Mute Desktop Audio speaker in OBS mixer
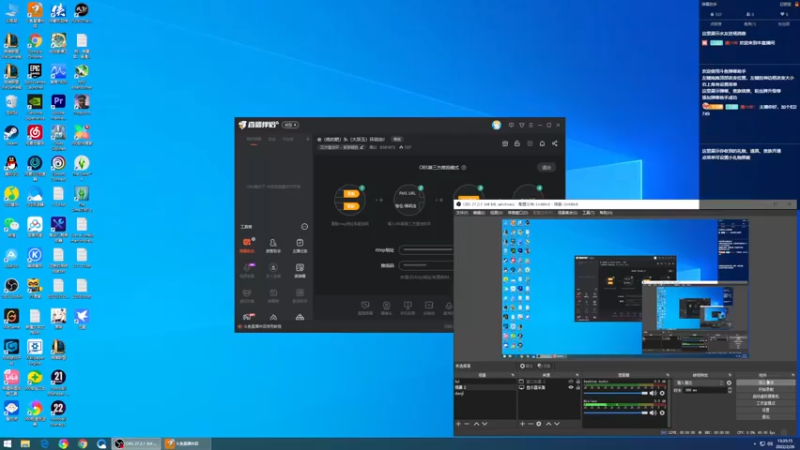The image size is (800, 450). [x=653, y=393]
